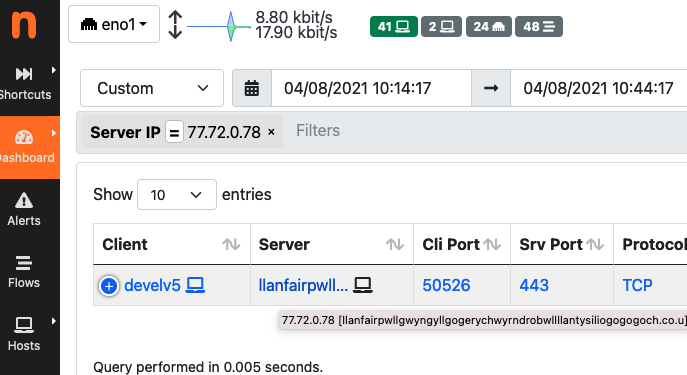Go to the Flows section
Image resolution: width=687 pixels, height=375 pixels.
24,272
